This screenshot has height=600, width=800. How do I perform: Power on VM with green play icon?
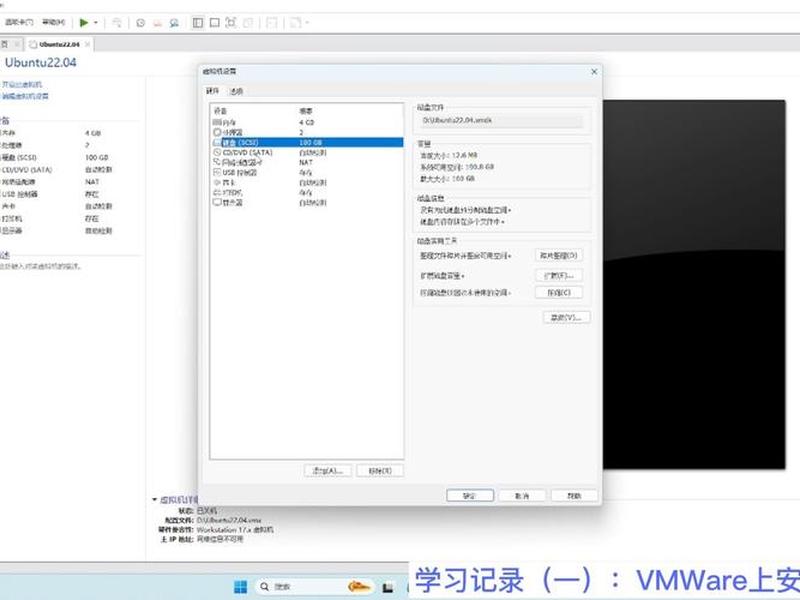click(84, 22)
